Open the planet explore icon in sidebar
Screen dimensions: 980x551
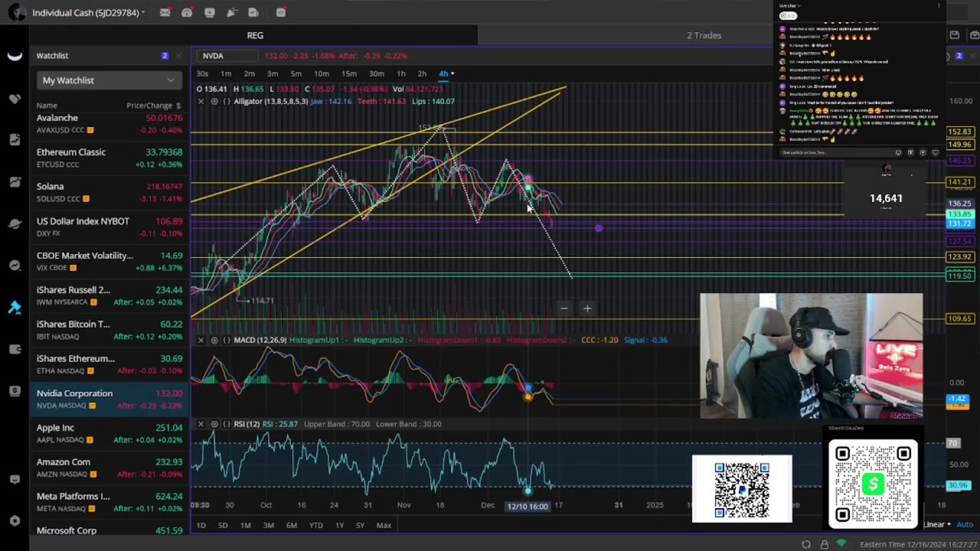(15, 224)
